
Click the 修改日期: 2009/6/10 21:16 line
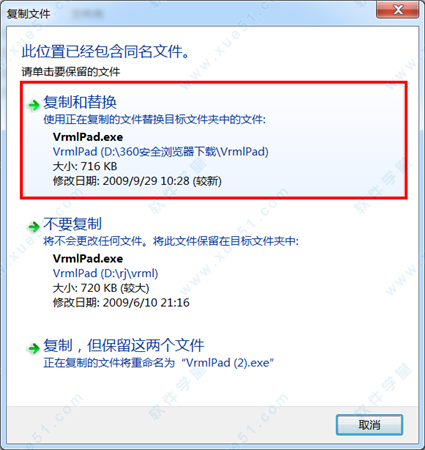tap(121, 303)
